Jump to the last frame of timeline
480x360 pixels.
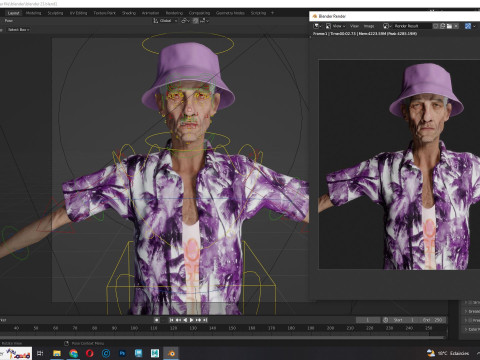(x=205, y=320)
